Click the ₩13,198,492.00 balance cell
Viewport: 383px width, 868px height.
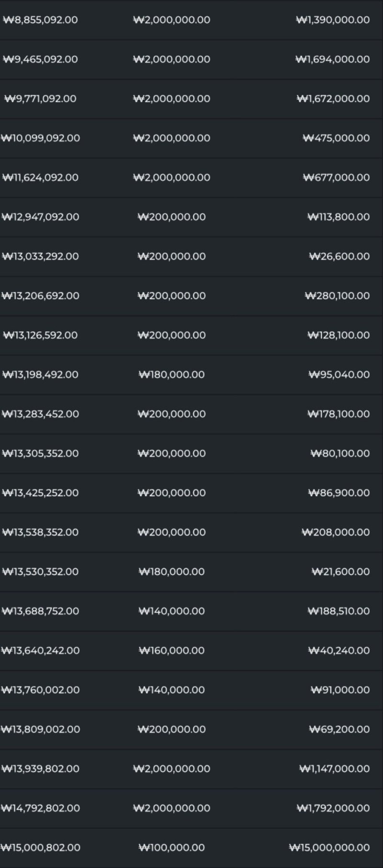tap(41, 374)
